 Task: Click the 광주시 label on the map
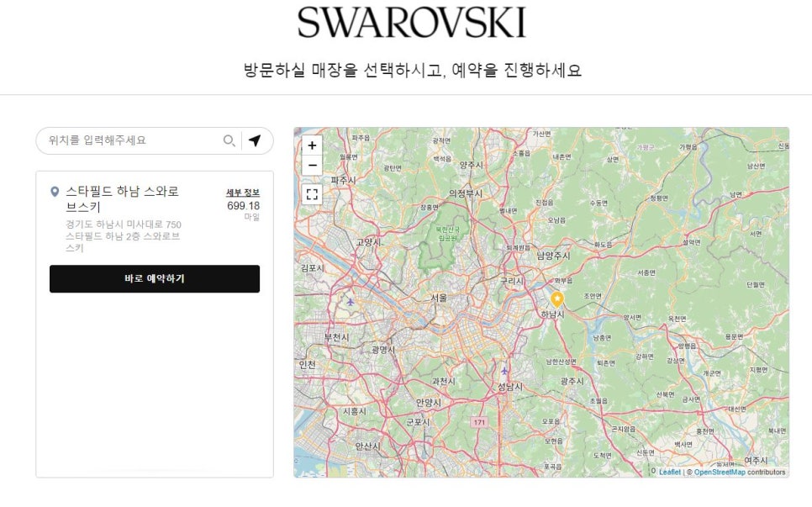(572, 381)
